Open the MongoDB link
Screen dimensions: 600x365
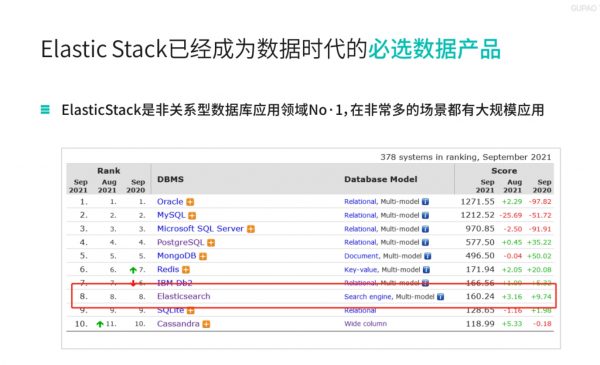coord(176,256)
